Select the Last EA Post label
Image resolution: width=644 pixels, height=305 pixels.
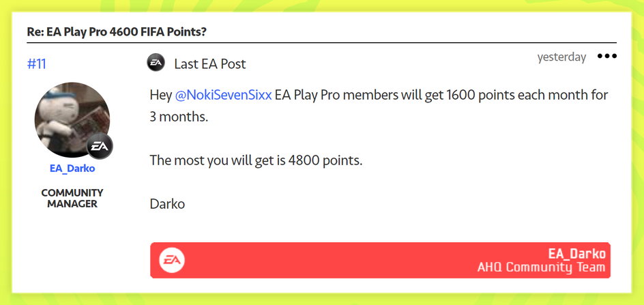coord(210,64)
